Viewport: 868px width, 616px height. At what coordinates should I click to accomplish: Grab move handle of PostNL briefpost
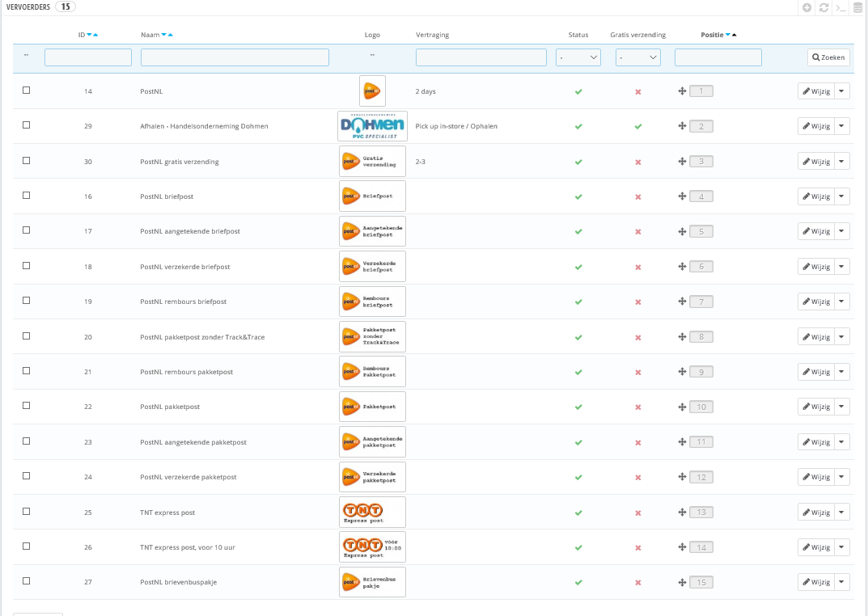(682, 196)
